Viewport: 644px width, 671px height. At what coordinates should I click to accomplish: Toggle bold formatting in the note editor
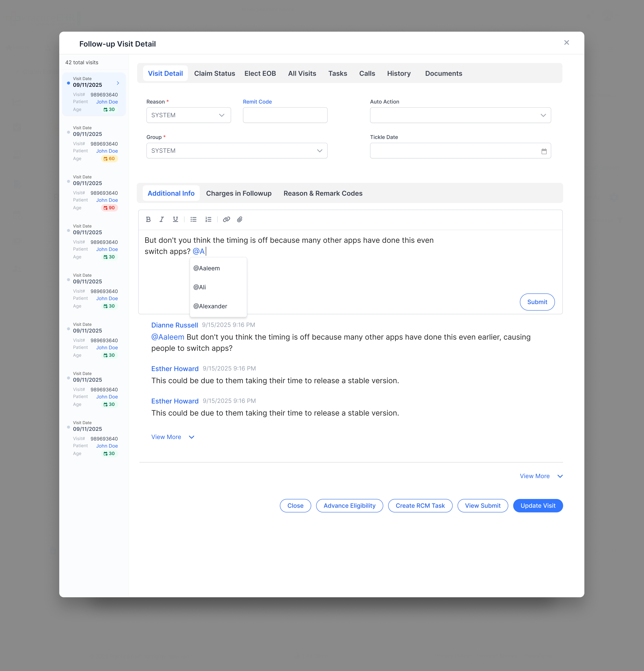point(148,220)
